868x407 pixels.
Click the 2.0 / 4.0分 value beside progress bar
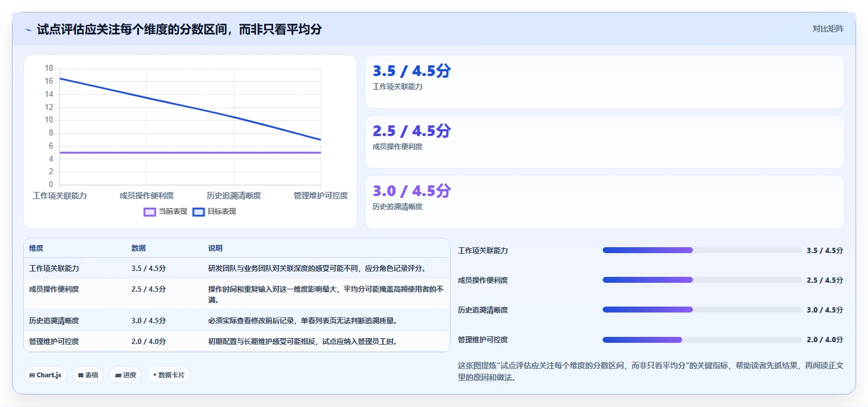[825, 340]
